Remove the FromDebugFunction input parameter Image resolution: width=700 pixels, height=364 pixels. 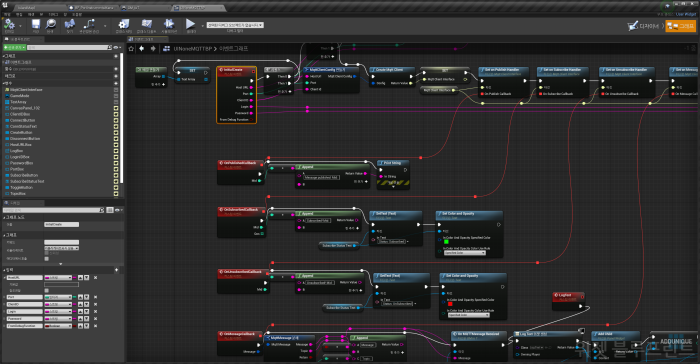tap(95, 326)
